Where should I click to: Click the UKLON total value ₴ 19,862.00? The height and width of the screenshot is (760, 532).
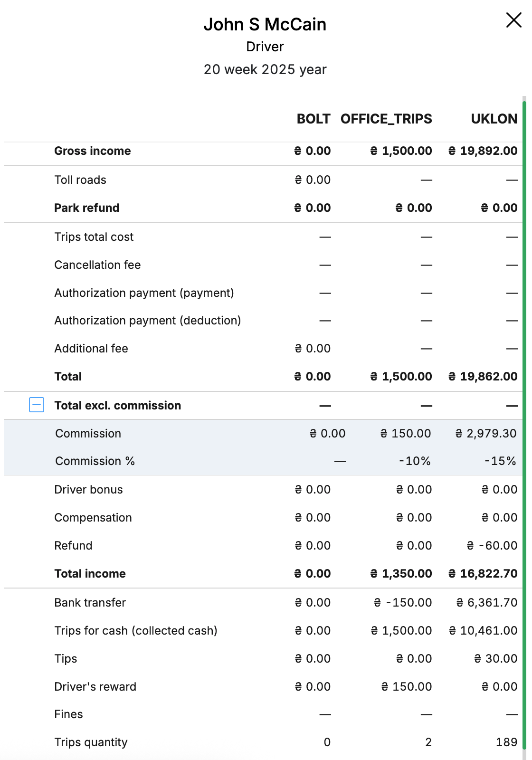[483, 376]
